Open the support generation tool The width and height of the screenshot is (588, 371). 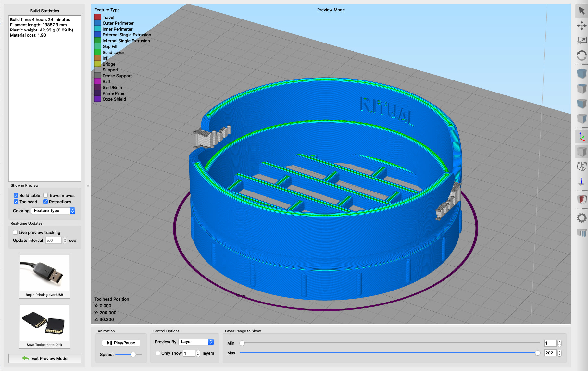582,232
